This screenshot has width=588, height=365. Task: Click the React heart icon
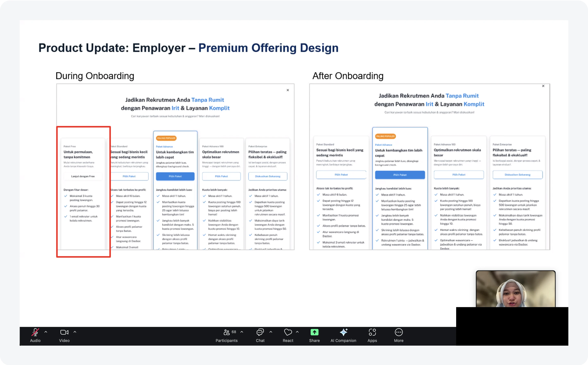point(288,332)
